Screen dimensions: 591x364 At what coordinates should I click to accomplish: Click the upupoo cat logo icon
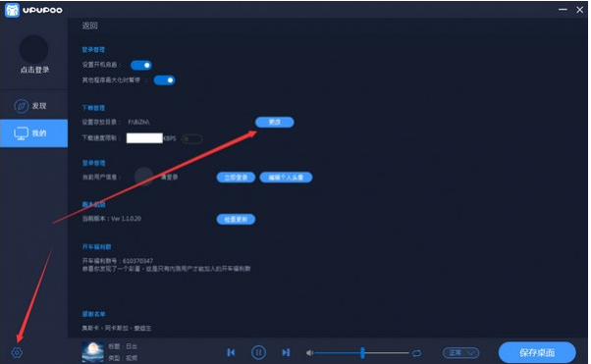coord(12,10)
